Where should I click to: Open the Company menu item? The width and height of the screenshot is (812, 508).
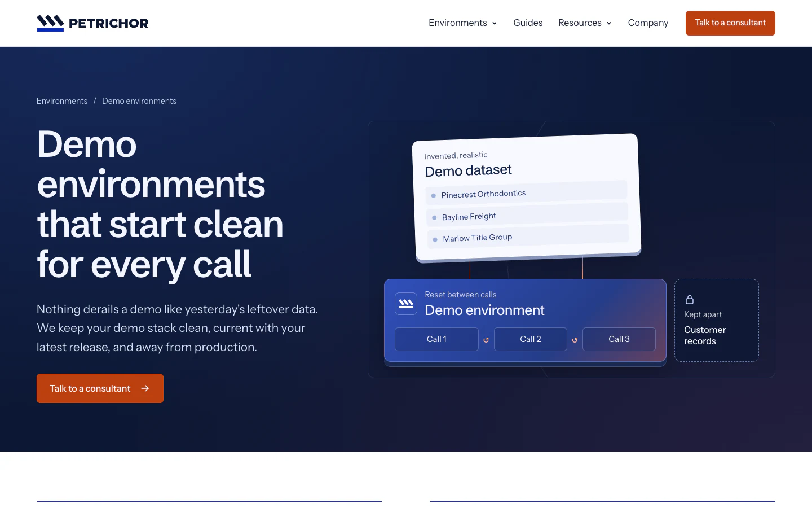[x=648, y=23]
